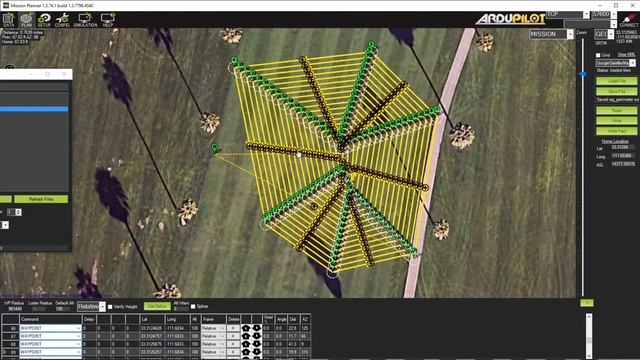Click the numeric stepper in small window
This screenshot has height=360, width=640.
click(x=14, y=212)
